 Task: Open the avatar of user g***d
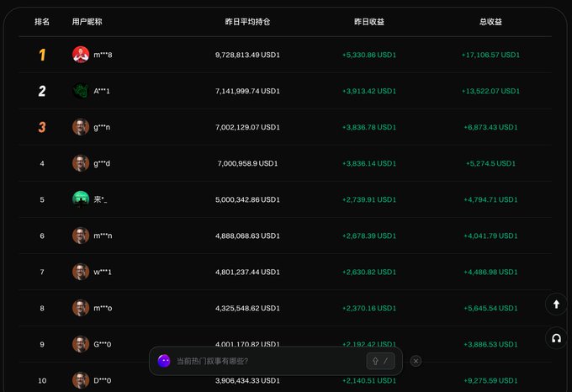tap(81, 163)
